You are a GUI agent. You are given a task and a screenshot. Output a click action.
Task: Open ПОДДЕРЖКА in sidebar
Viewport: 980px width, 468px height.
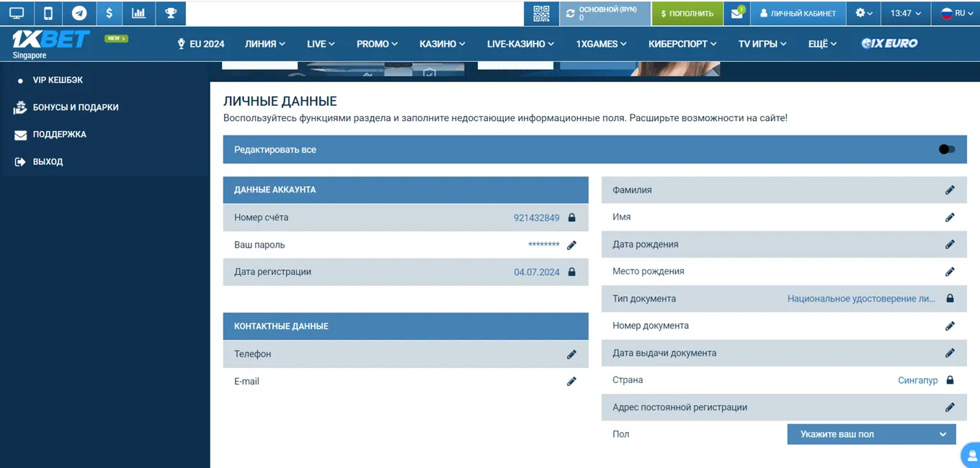pyautogui.click(x=59, y=135)
